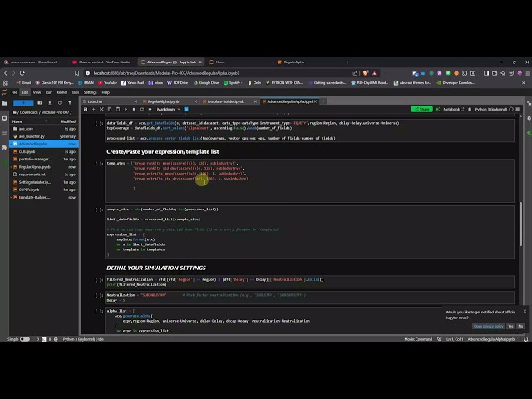The height and width of the screenshot is (399, 532).
Task: Click the blue New Launcher plus button
Action: [23, 103]
